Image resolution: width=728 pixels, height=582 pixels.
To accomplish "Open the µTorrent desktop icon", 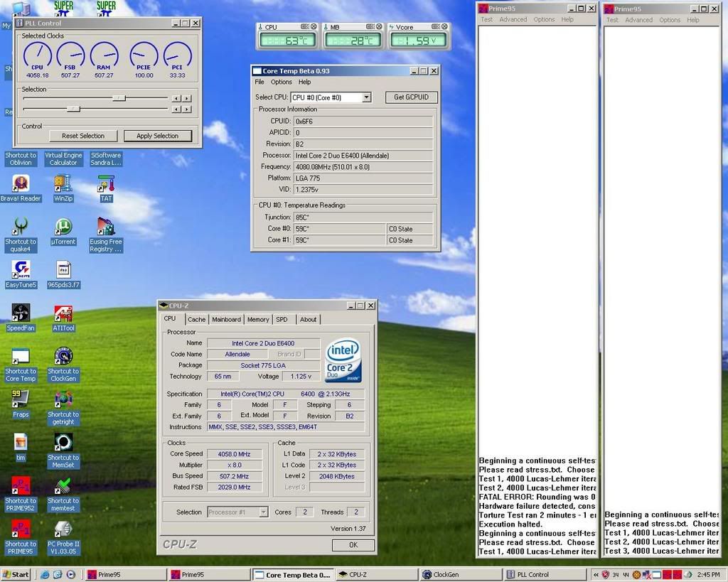I will [63, 227].
